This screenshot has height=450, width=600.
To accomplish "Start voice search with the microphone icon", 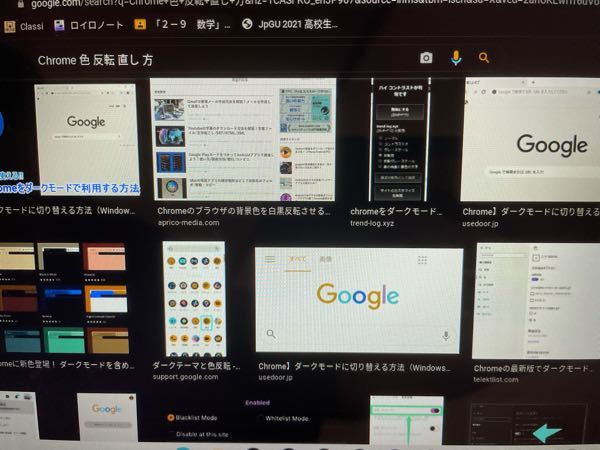I will [x=456, y=59].
